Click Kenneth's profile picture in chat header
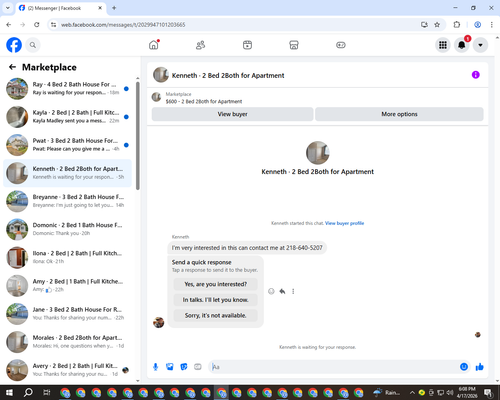The image size is (500, 400). pyautogui.click(x=161, y=75)
